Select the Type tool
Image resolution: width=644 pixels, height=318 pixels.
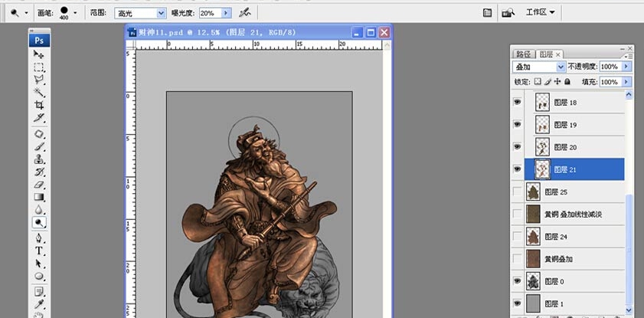[39, 251]
